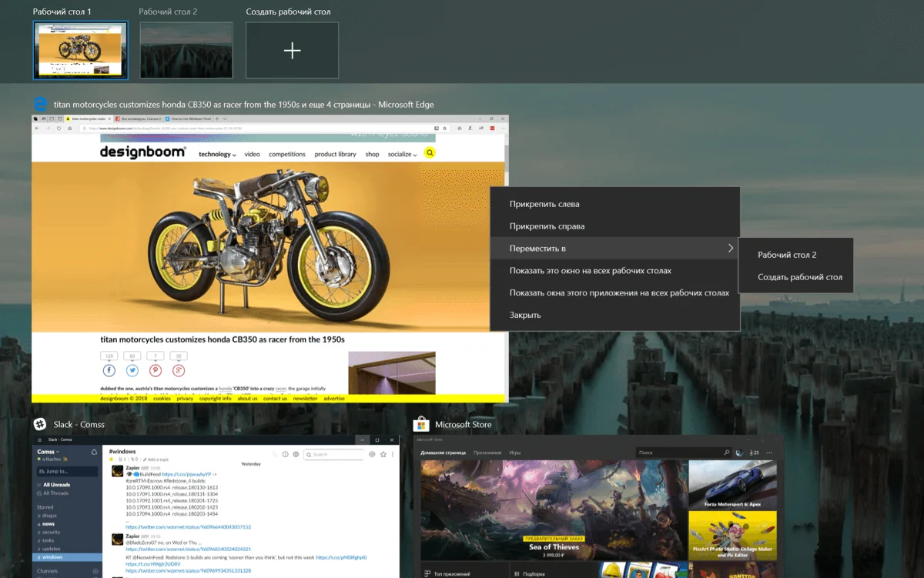Screen dimensions: 924x578
Task: Choose "Прикрепить справа" from the context menu
Action: [x=547, y=226]
